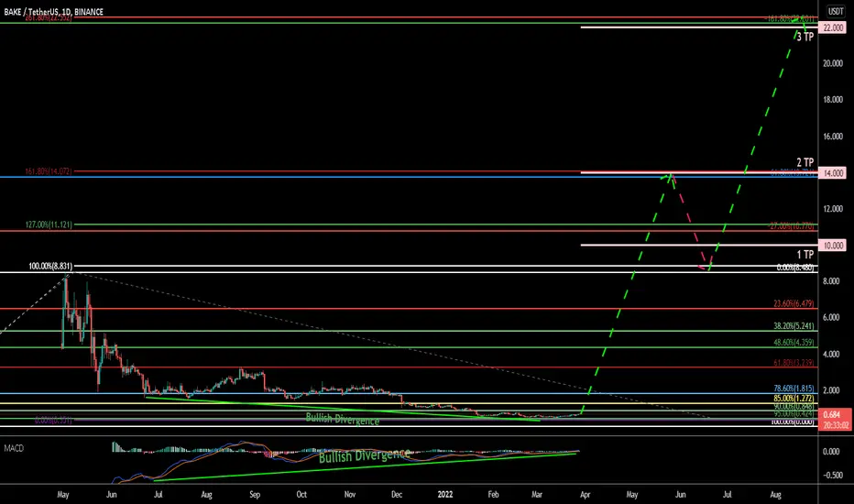Click the 78.60%(1.815) retracement label
Viewport: 854px width, 504px height.
[x=794, y=389]
